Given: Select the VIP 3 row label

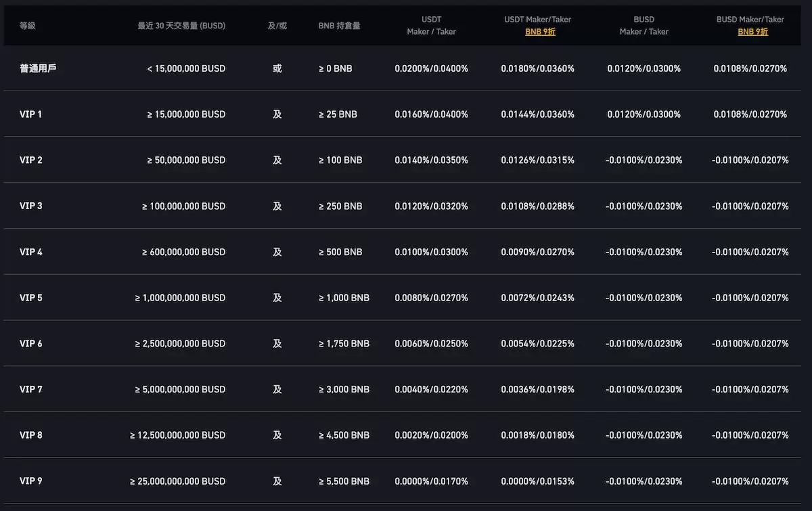Looking at the screenshot, I should coord(31,206).
